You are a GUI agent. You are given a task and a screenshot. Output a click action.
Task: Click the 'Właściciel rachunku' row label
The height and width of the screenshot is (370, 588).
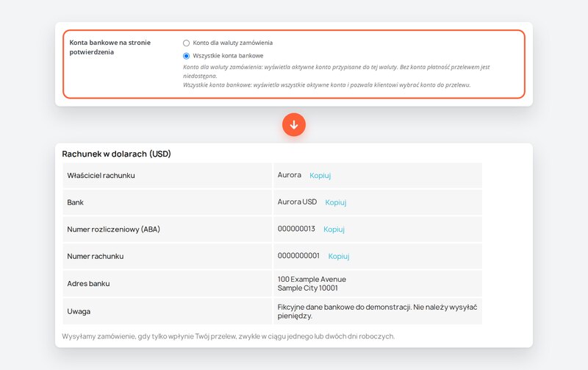coord(101,175)
